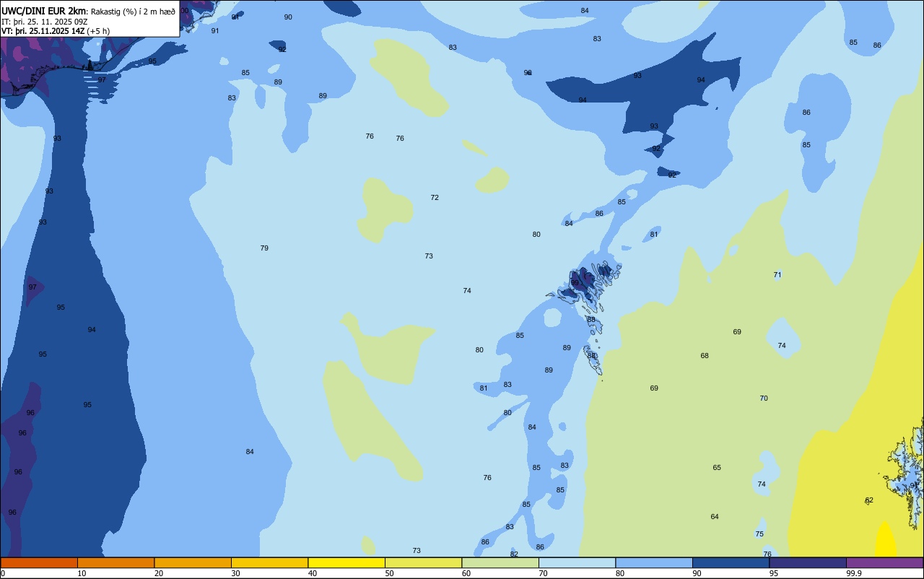The width and height of the screenshot is (924, 579).
Task: Click the legend tick label '40'
Action: pos(313,573)
